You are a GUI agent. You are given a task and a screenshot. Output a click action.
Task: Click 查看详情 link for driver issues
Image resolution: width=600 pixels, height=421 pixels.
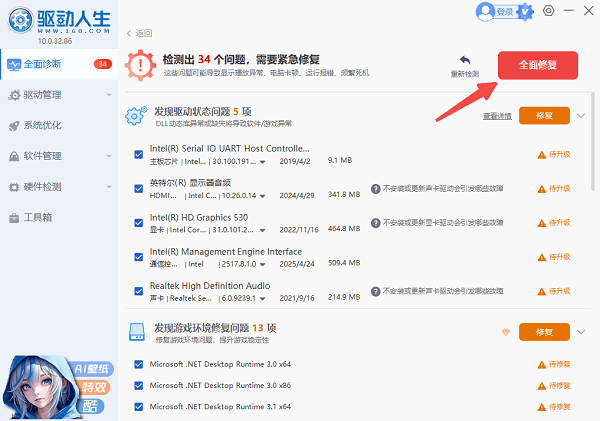tap(496, 116)
